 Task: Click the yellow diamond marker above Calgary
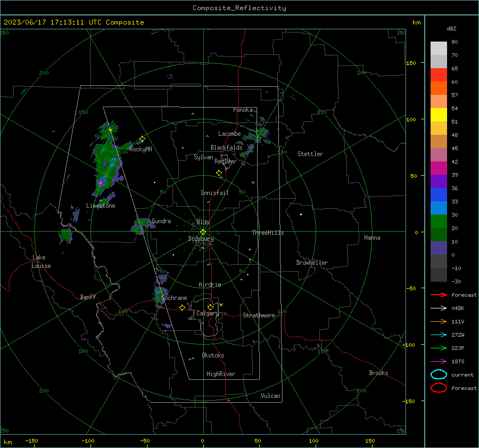210,307
